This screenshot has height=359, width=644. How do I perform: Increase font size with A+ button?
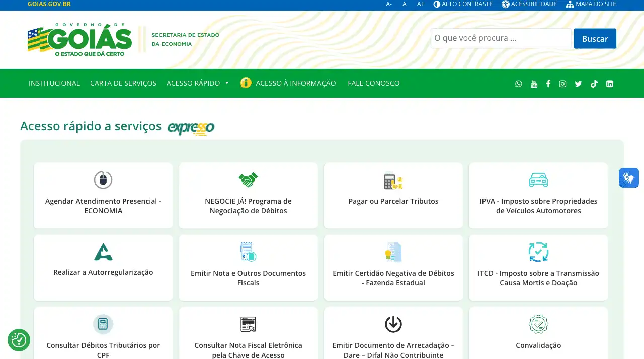tap(421, 4)
